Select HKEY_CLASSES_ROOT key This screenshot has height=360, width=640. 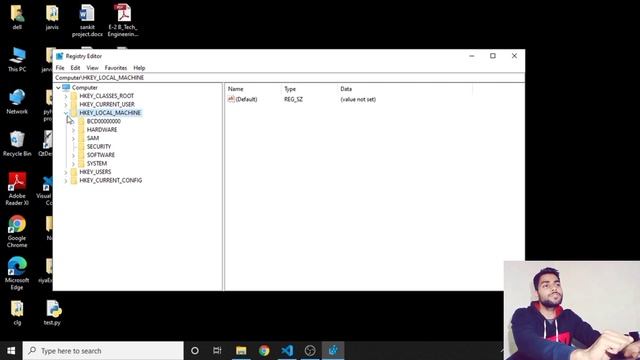pyautogui.click(x=107, y=96)
